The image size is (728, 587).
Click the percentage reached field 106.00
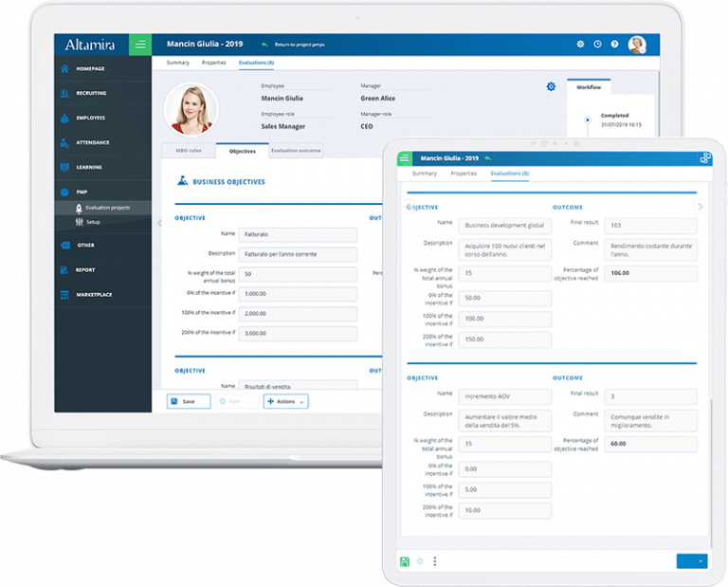[650, 273]
